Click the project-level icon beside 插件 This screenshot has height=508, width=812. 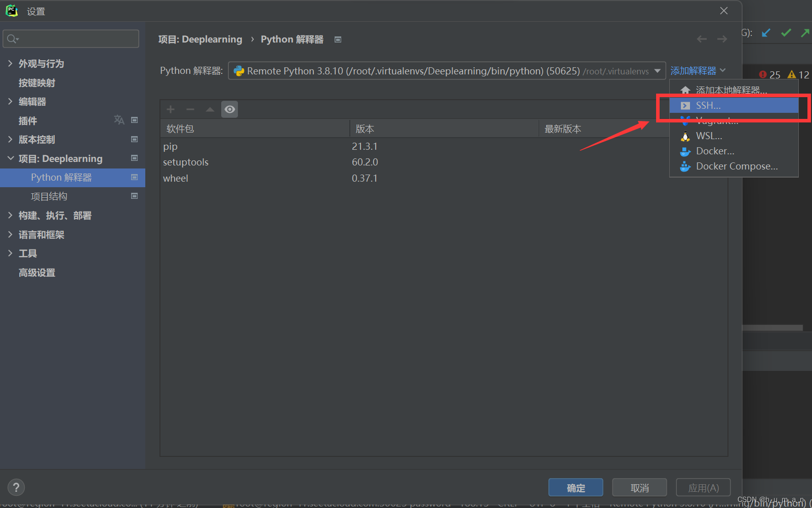[x=135, y=120]
